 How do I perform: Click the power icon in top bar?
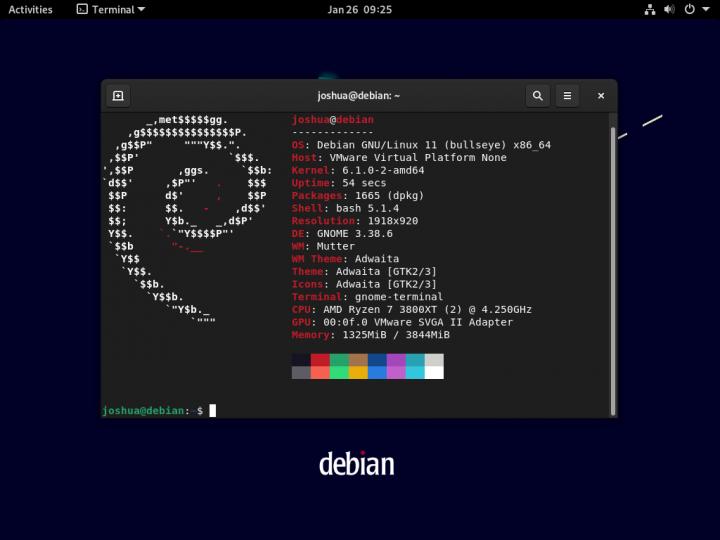(688, 9)
